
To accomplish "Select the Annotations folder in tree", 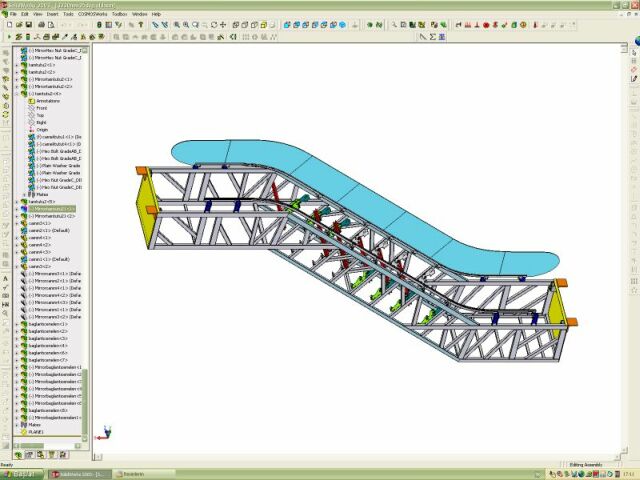I will coord(48,101).
